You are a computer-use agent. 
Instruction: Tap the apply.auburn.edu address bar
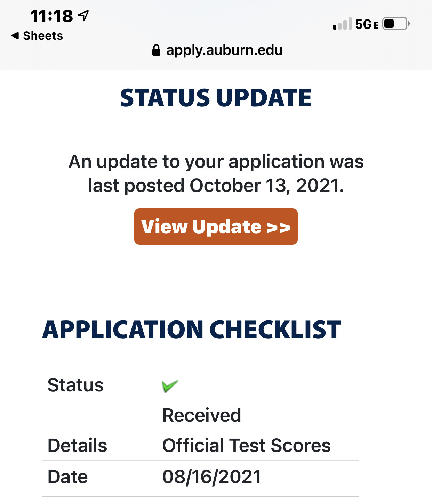pos(217,50)
